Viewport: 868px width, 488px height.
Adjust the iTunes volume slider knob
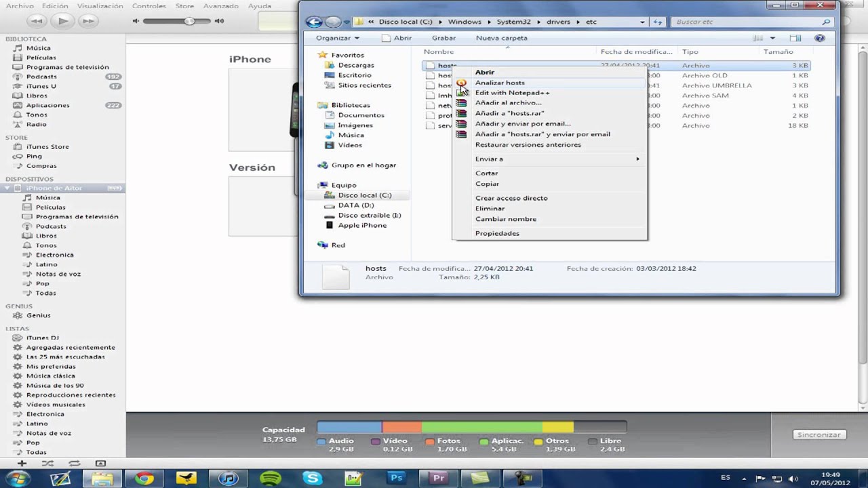click(189, 21)
